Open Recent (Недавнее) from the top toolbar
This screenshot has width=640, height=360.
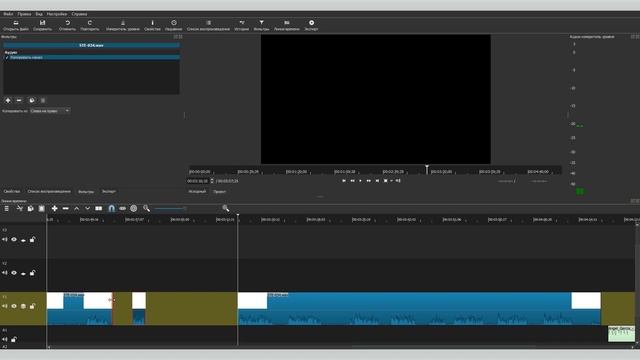[173, 23]
